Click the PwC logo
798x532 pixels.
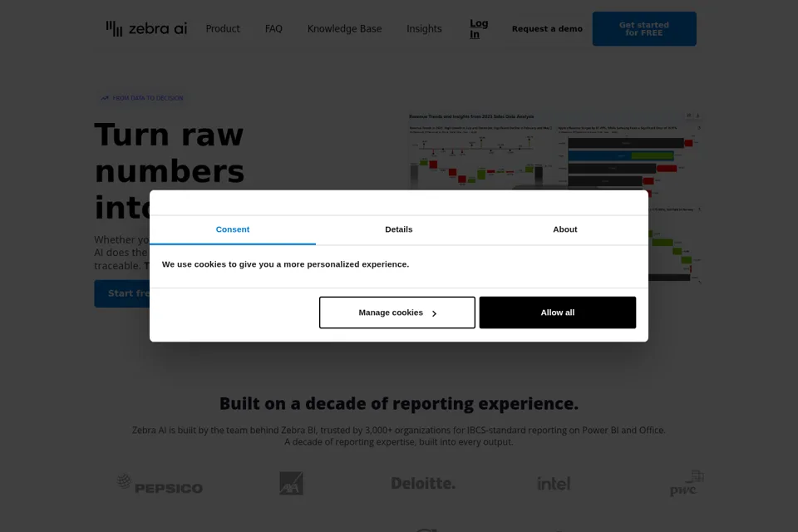point(687,483)
